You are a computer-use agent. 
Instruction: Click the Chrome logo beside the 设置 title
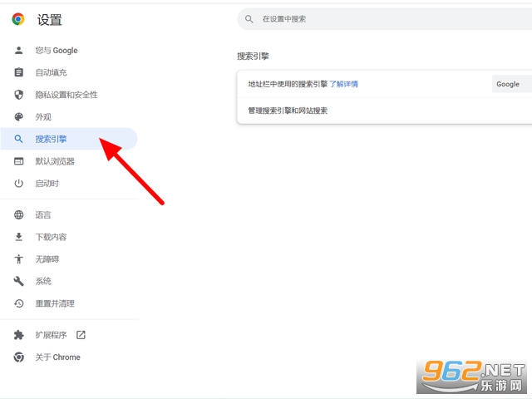click(18, 19)
